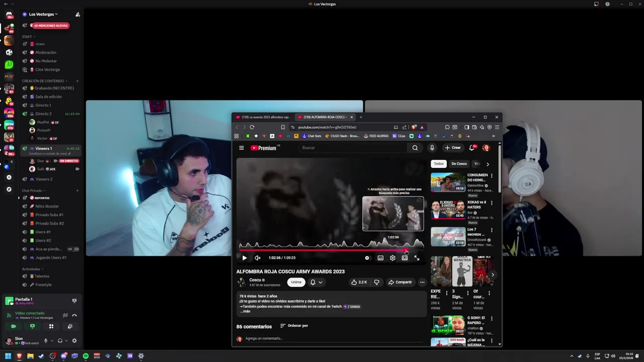Select the De Coscu filter chip
The height and width of the screenshot is (362, 644).
pos(459,164)
